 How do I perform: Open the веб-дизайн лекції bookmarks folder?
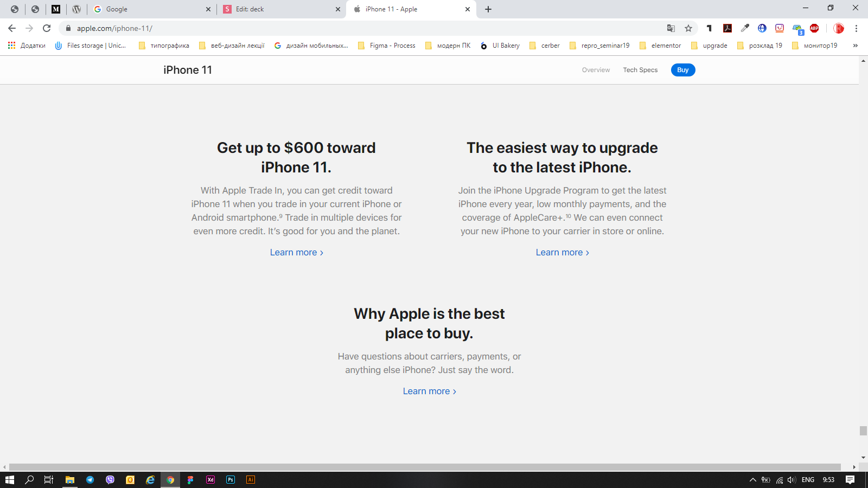click(232, 46)
